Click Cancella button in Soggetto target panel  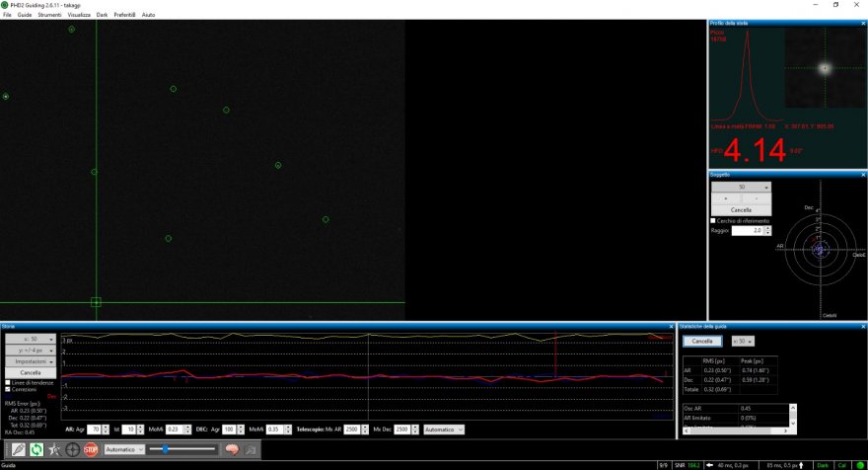pyautogui.click(x=741, y=210)
